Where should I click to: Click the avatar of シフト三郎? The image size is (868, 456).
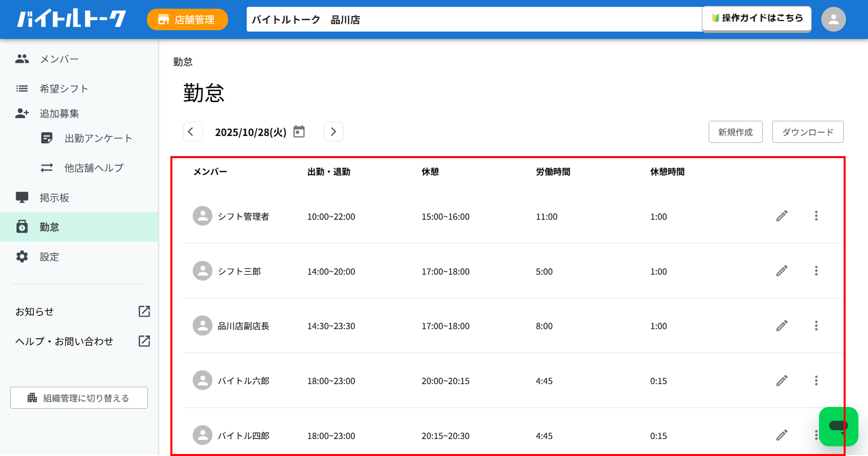(203, 271)
